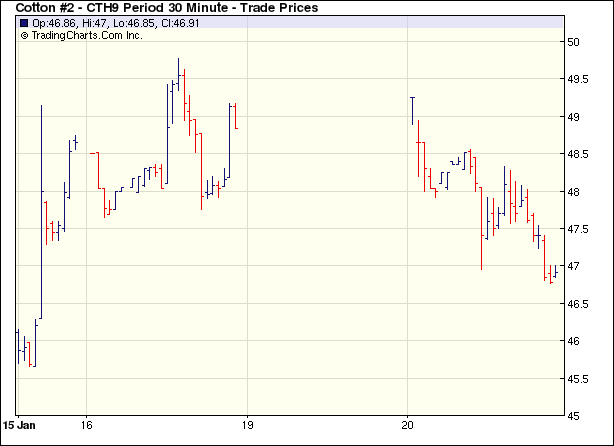Viewport: 614px width, 446px height.
Task: Select the 46.5 price axis label
Action: pyautogui.click(x=578, y=304)
